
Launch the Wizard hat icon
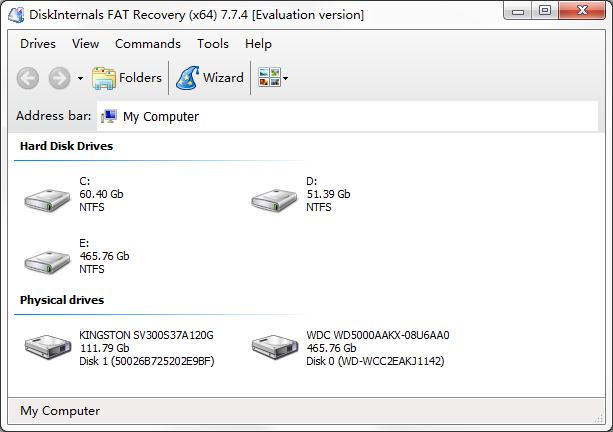point(188,78)
